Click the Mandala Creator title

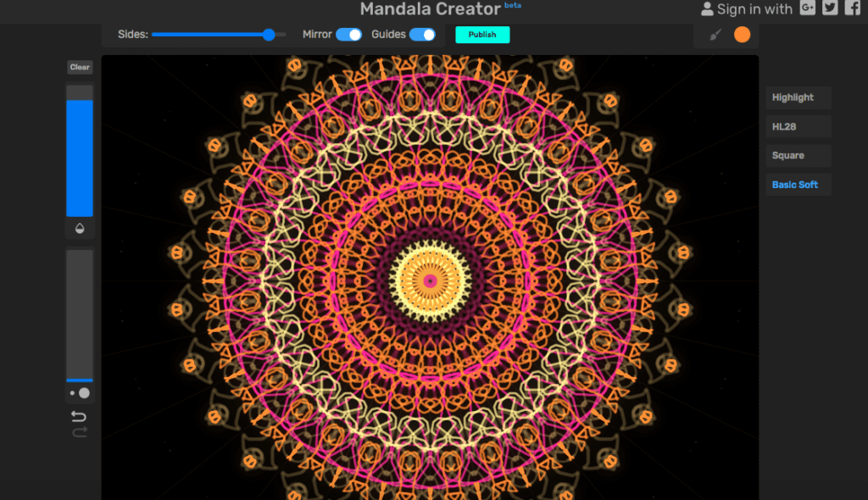point(430,8)
